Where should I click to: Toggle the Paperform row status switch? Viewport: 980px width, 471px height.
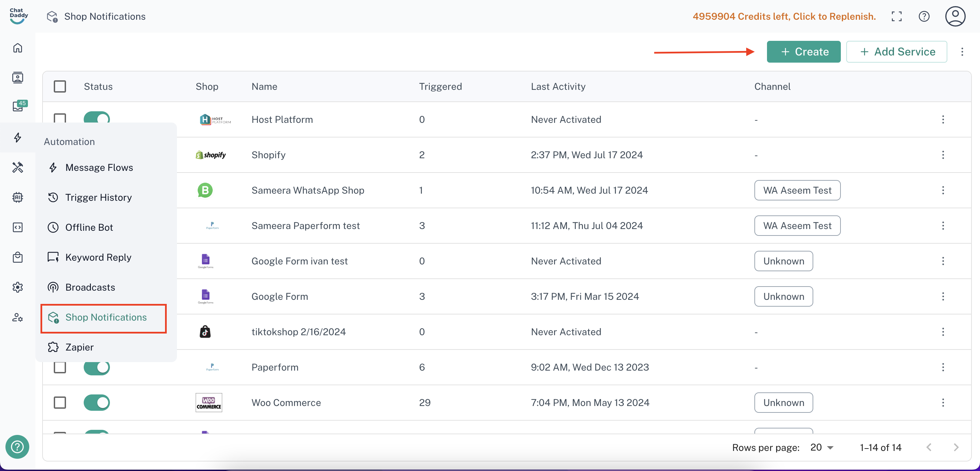(x=97, y=367)
